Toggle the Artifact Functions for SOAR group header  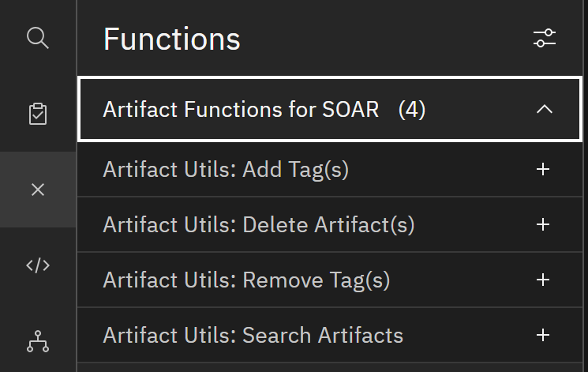pyautogui.click(x=330, y=109)
